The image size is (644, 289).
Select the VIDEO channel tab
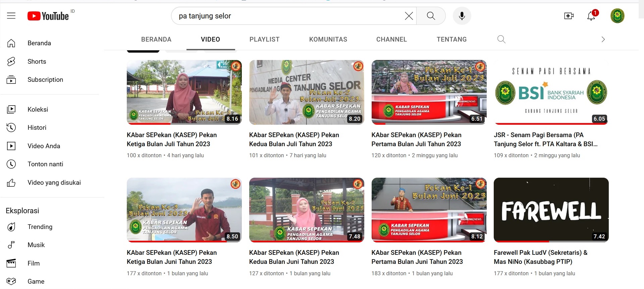(x=210, y=39)
